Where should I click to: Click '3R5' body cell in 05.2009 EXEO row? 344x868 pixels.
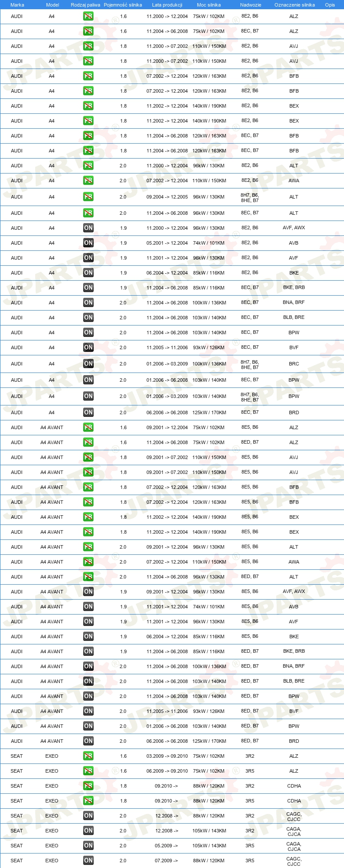250,846
